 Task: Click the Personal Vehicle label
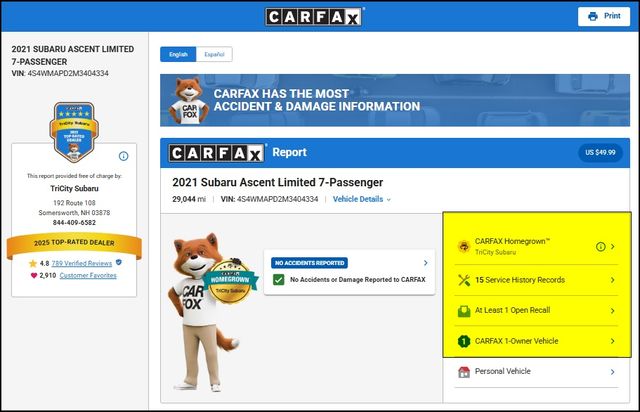point(503,372)
